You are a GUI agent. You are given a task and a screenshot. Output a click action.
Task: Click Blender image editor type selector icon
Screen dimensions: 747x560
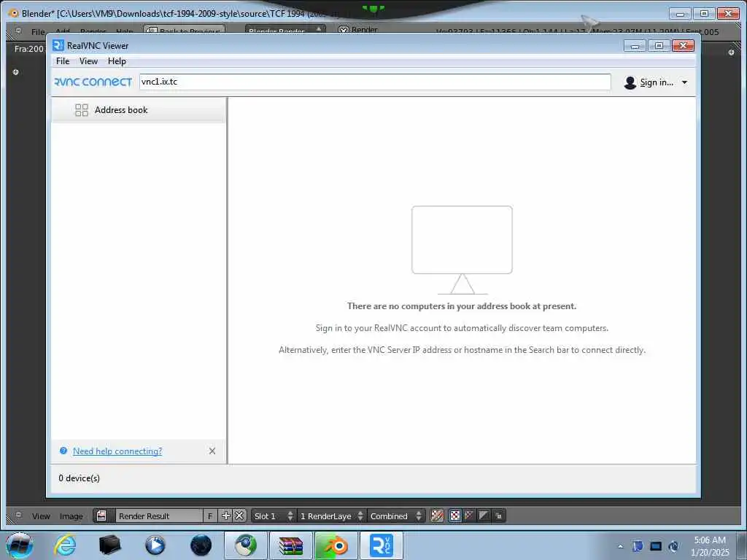tap(18, 516)
